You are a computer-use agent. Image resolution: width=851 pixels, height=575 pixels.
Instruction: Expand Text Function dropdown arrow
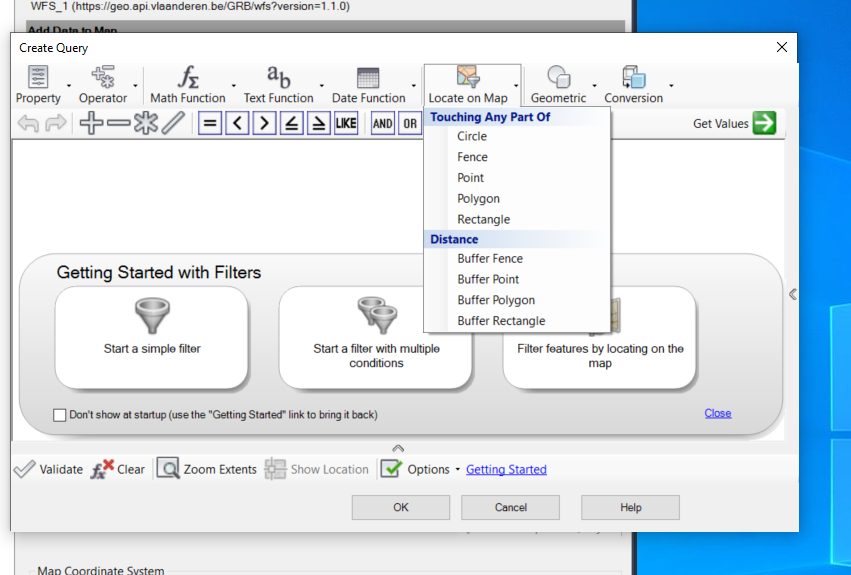click(x=322, y=86)
